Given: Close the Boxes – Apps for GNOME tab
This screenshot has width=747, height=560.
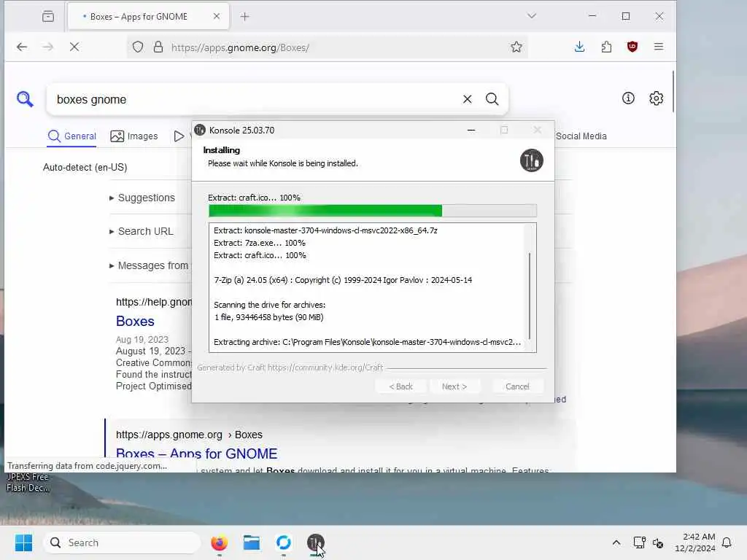Looking at the screenshot, I should point(216,16).
